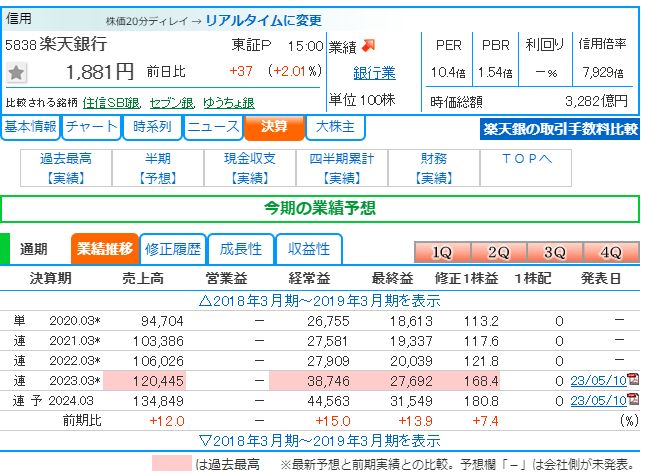Open the PDF icon in the 2023.03 row

click(x=633, y=380)
